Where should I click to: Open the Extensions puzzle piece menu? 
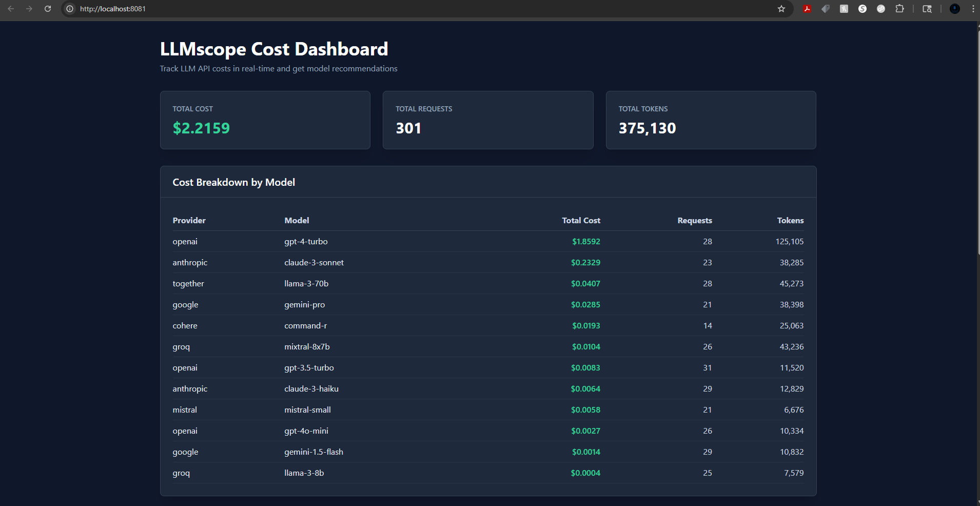coord(899,9)
